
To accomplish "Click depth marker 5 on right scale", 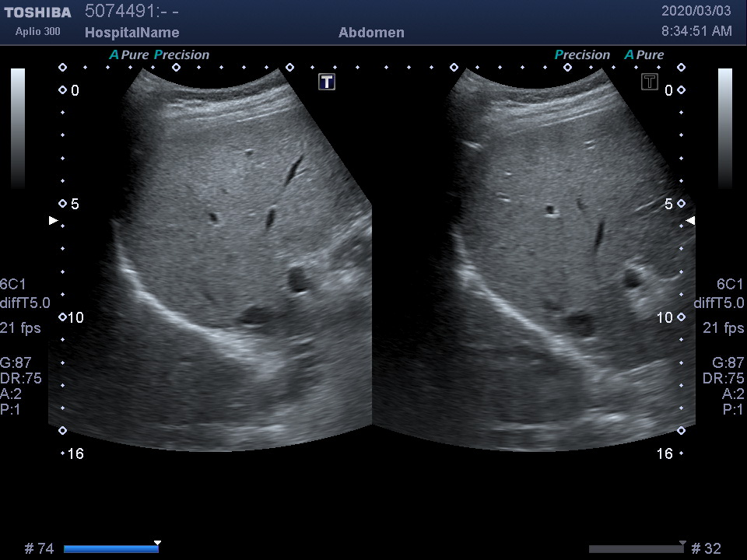I will [668, 204].
